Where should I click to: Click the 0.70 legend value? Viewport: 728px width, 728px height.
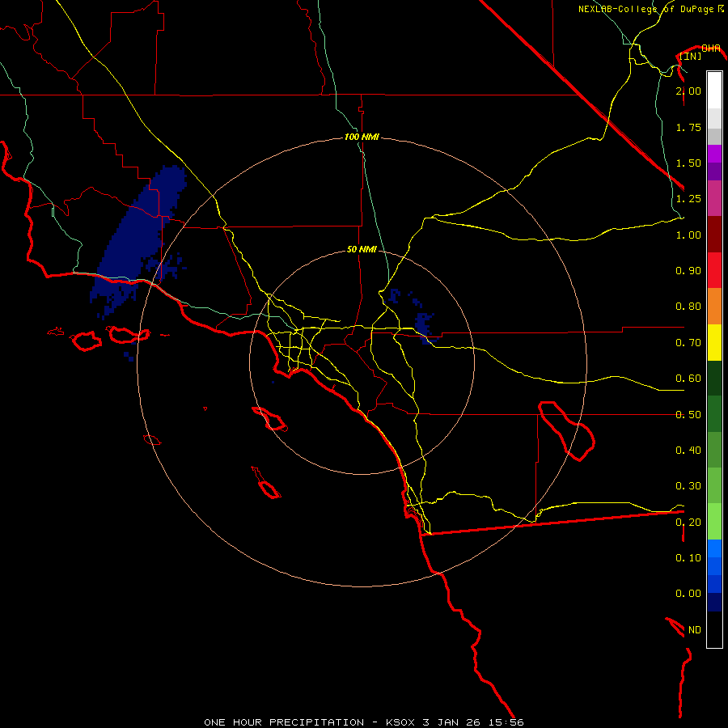point(688,343)
